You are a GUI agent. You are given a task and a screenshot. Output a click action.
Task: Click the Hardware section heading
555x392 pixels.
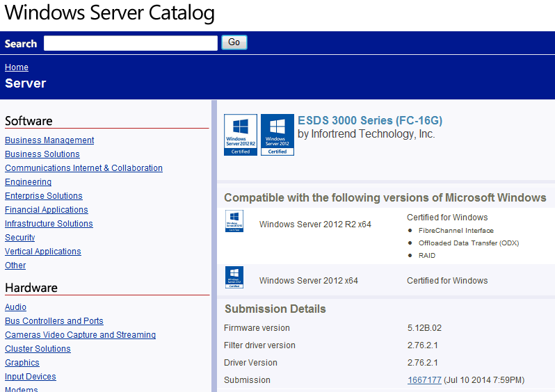(31, 288)
